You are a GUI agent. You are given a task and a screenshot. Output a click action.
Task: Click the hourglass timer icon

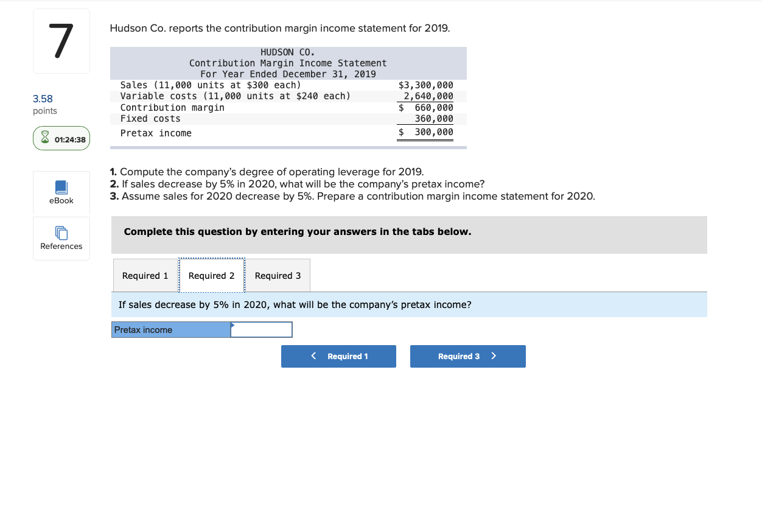44,138
